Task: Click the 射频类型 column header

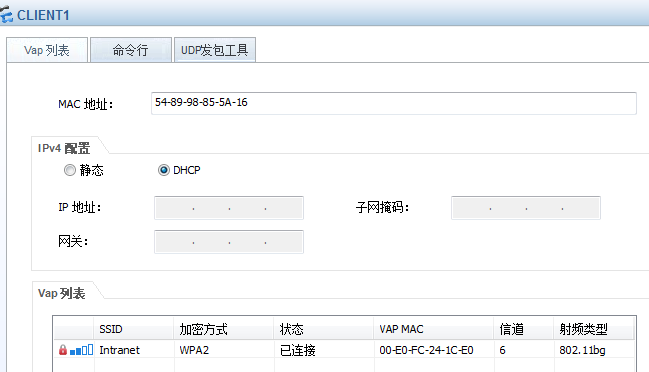Action: click(594, 329)
